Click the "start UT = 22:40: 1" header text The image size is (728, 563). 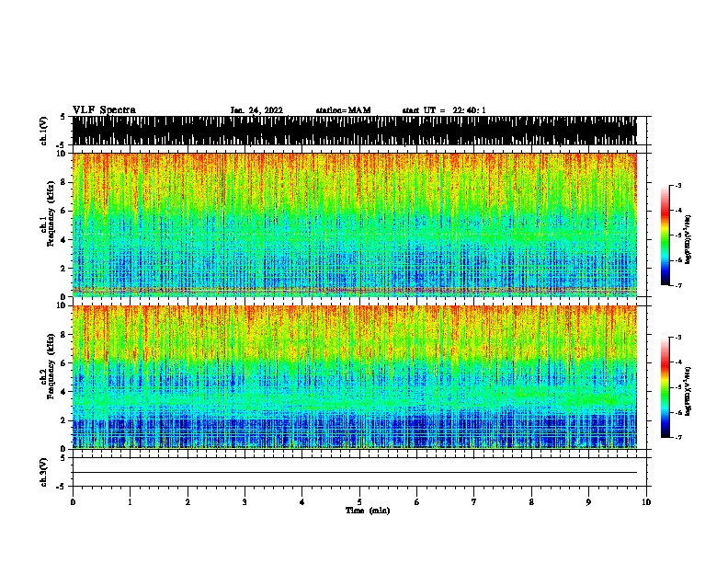click(x=444, y=110)
